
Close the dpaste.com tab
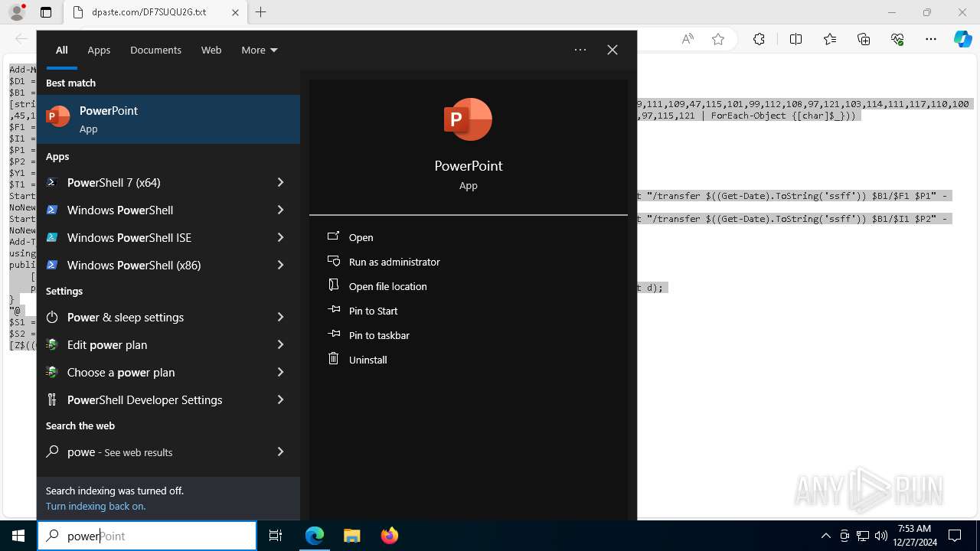click(x=235, y=12)
